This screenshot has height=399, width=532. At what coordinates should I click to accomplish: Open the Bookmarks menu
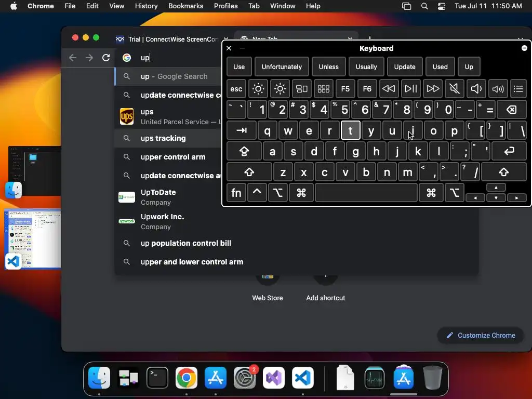point(185,6)
